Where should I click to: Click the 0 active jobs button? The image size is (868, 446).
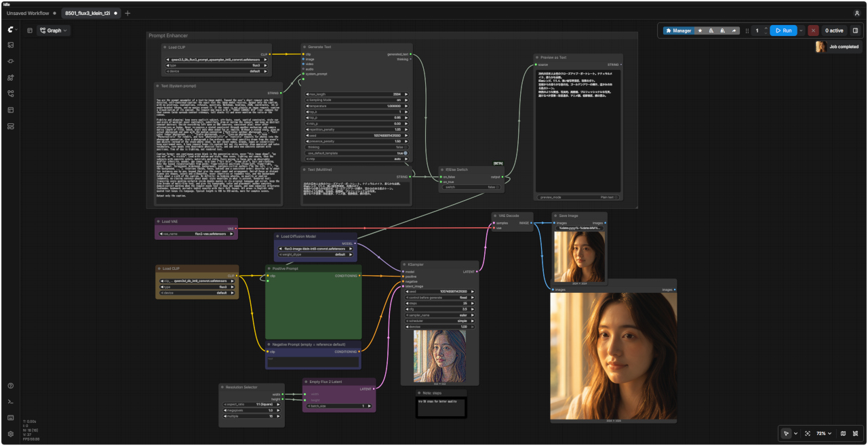pos(834,31)
